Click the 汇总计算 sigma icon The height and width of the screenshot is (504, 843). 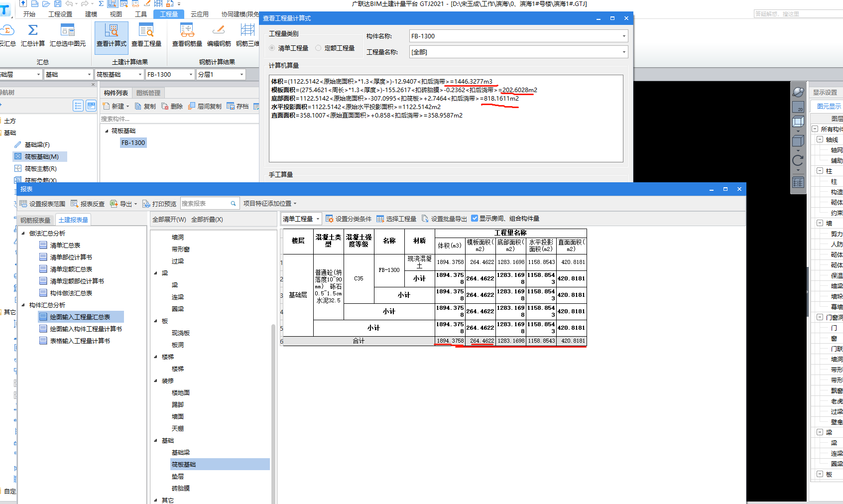point(33,30)
